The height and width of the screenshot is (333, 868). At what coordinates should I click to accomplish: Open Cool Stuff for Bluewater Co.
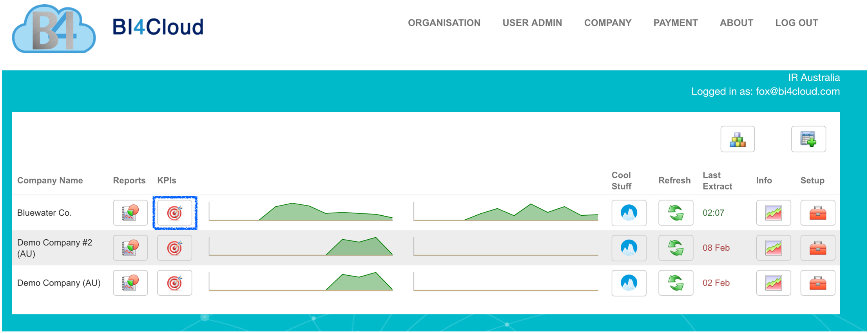point(629,213)
